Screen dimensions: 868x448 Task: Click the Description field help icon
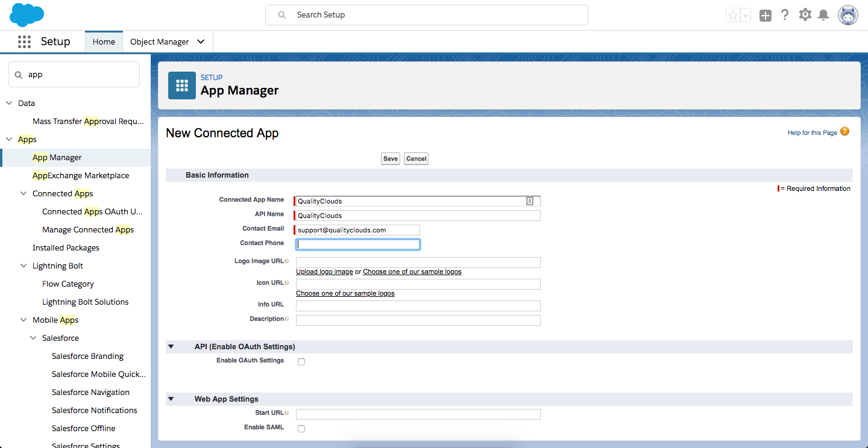pyautogui.click(x=286, y=319)
